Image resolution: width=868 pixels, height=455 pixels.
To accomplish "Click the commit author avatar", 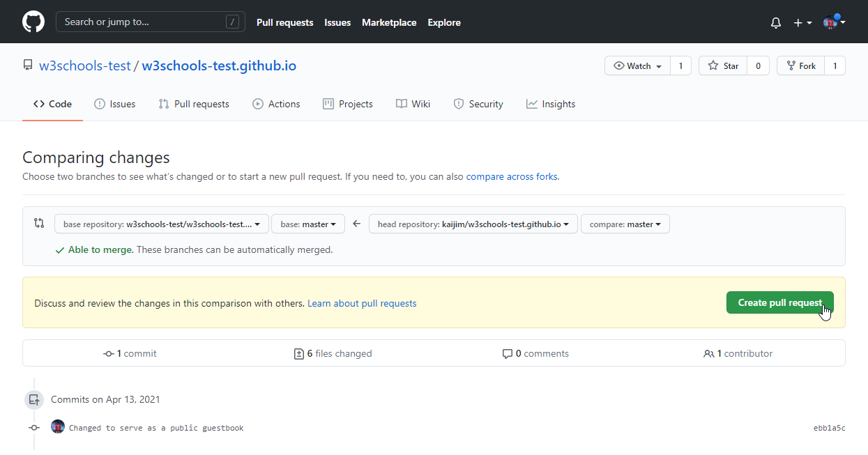I will point(58,427).
